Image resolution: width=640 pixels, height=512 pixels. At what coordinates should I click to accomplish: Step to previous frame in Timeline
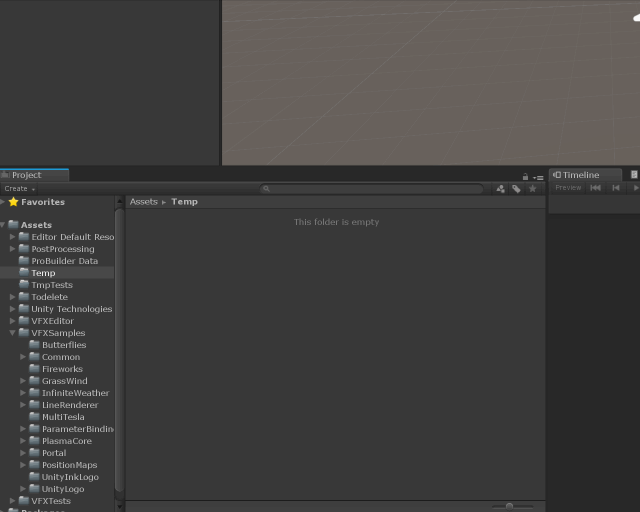[616, 188]
